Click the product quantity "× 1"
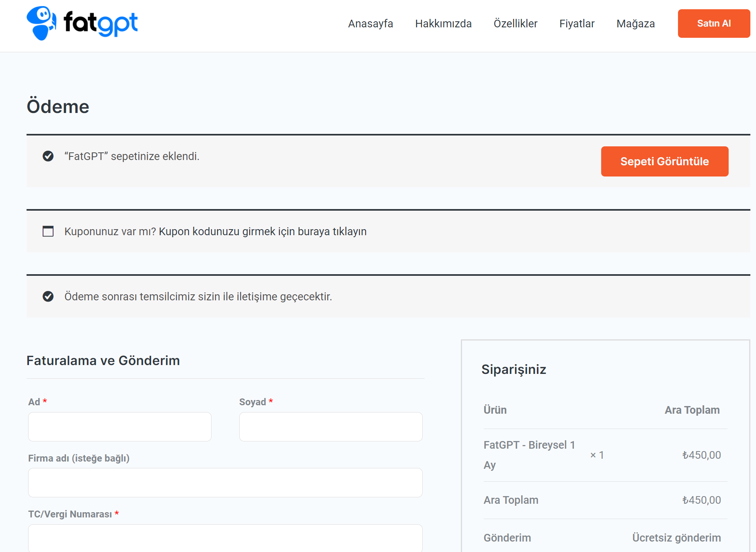Viewport: 756px width, 552px height. 597,455
